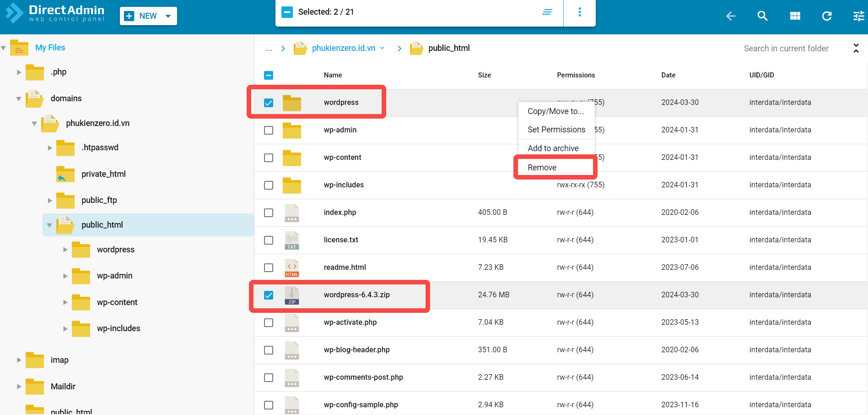Viewport: 868px width, 415px height.
Task: Choose Remove in context menu
Action: coord(556,168)
